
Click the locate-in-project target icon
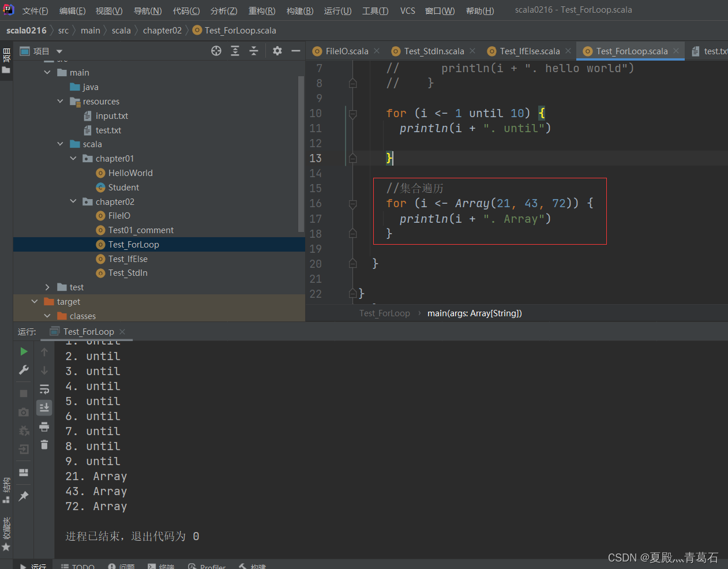(x=216, y=51)
